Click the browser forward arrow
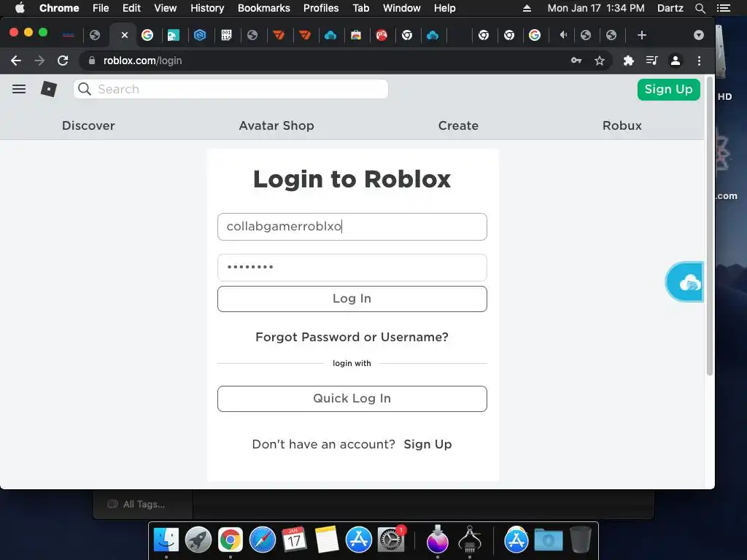747x560 pixels. pos(39,61)
